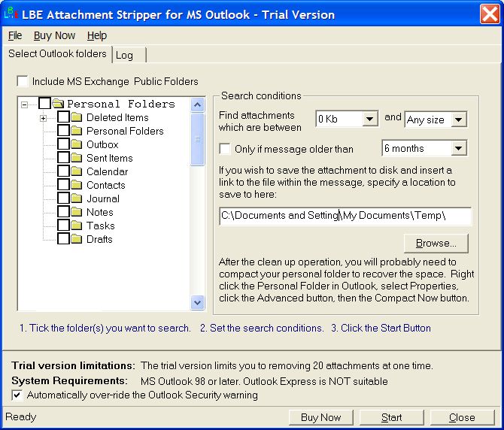Image resolution: width=504 pixels, height=430 pixels.
Task: Select the Sent Items tree label
Action: [110, 158]
